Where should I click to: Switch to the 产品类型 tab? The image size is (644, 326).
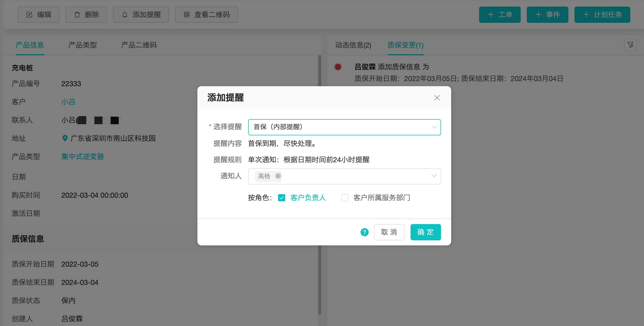[82, 45]
